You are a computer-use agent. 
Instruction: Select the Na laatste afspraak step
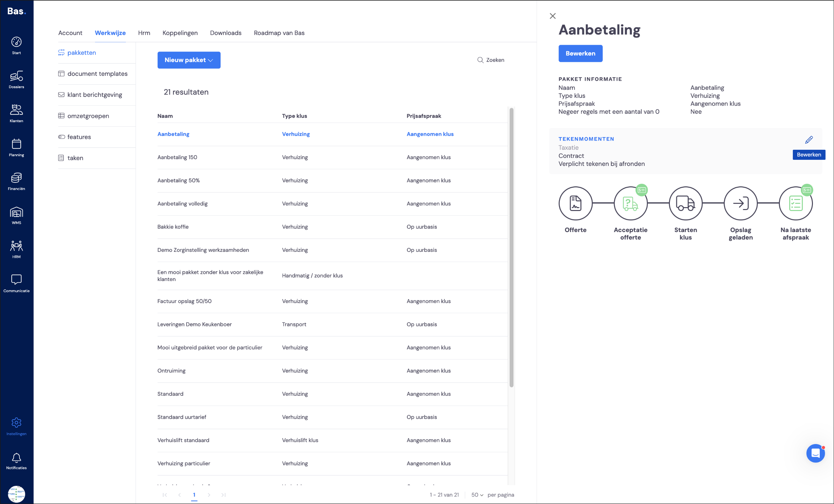tap(795, 203)
